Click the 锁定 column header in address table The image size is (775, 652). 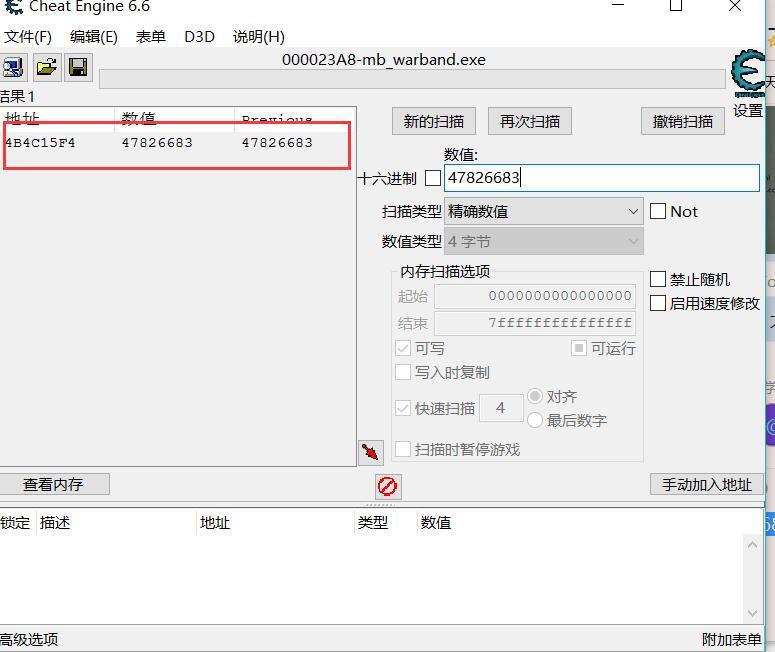coord(18,522)
